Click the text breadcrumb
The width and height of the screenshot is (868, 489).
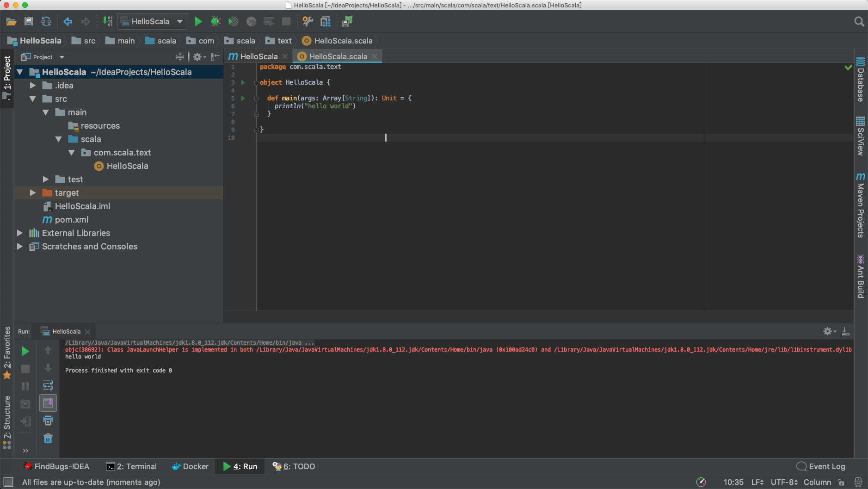pyautogui.click(x=279, y=41)
